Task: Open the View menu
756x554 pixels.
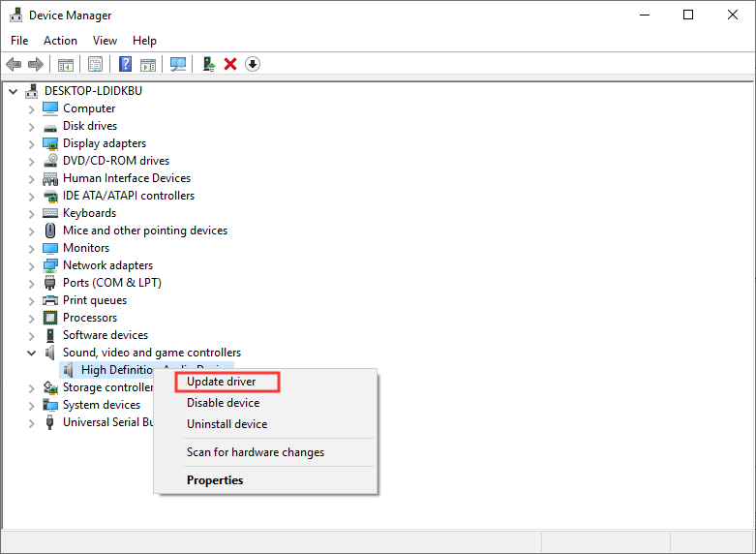Action: point(105,41)
